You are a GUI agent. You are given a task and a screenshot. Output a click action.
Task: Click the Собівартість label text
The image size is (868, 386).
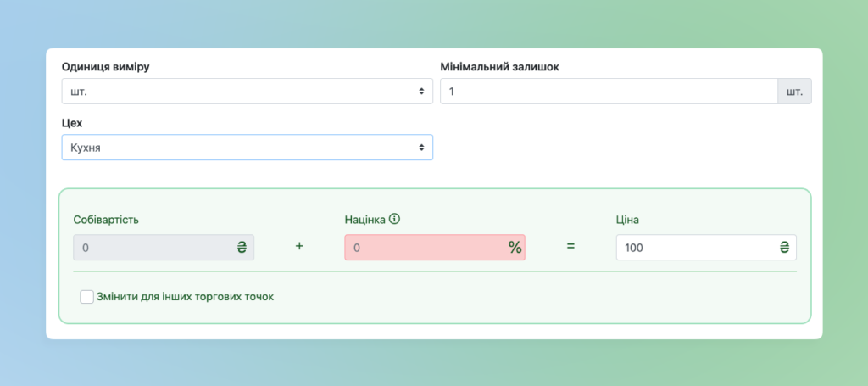tap(106, 220)
